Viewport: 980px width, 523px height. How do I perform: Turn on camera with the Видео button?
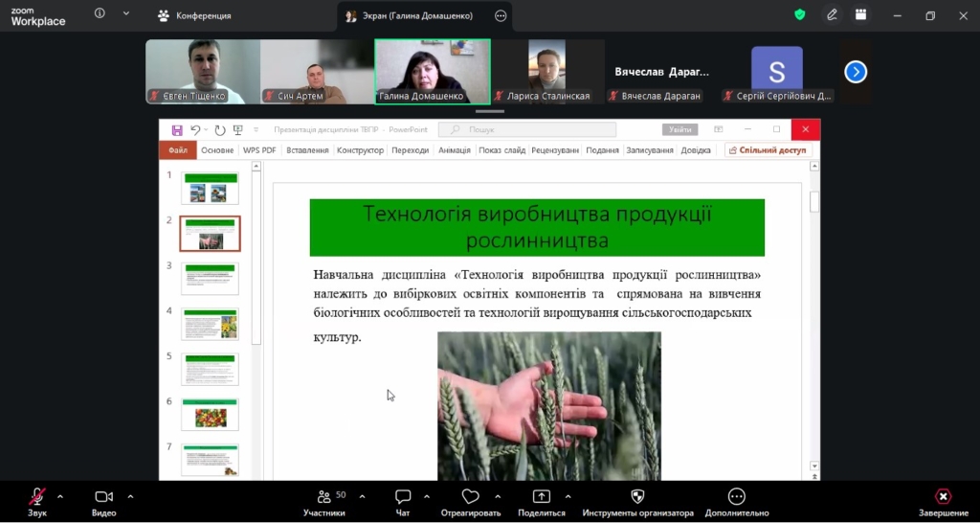click(x=103, y=497)
